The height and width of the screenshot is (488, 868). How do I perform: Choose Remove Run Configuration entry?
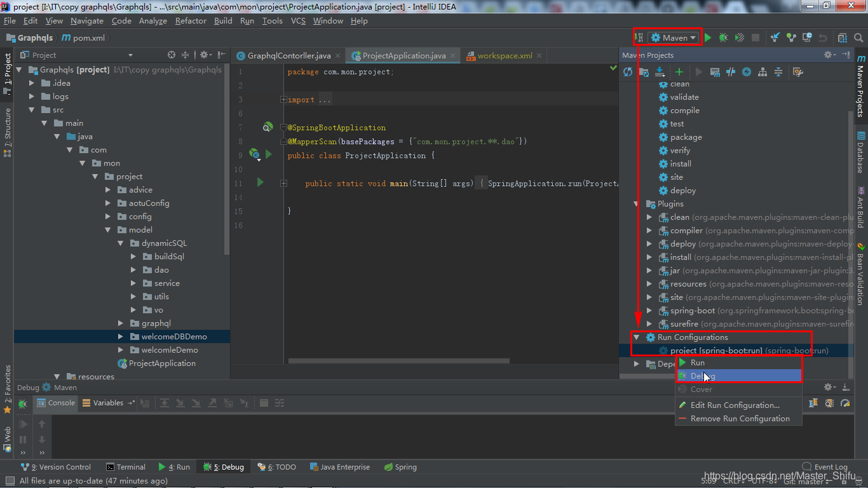click(x=738, y=418)
